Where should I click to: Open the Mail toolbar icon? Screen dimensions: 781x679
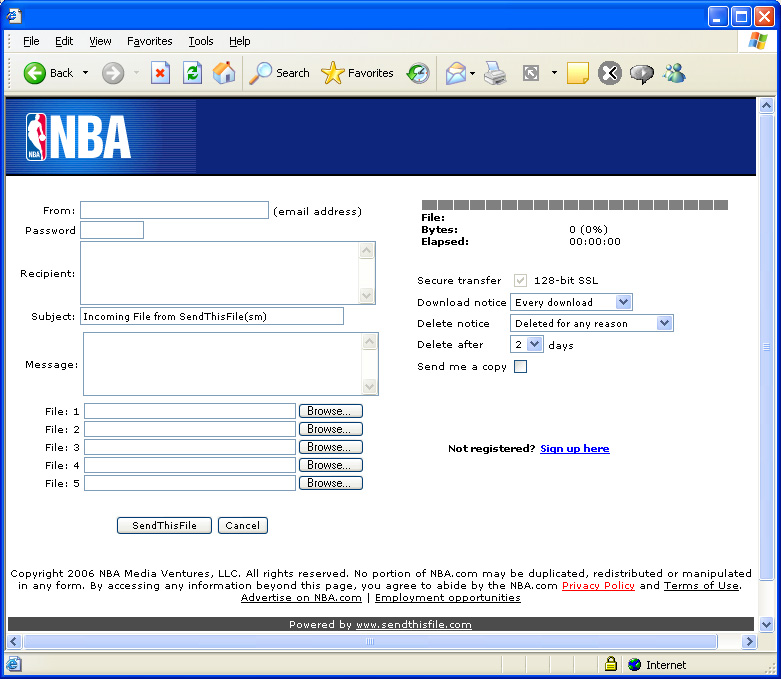pyautogui.click(x=456, y=73)
